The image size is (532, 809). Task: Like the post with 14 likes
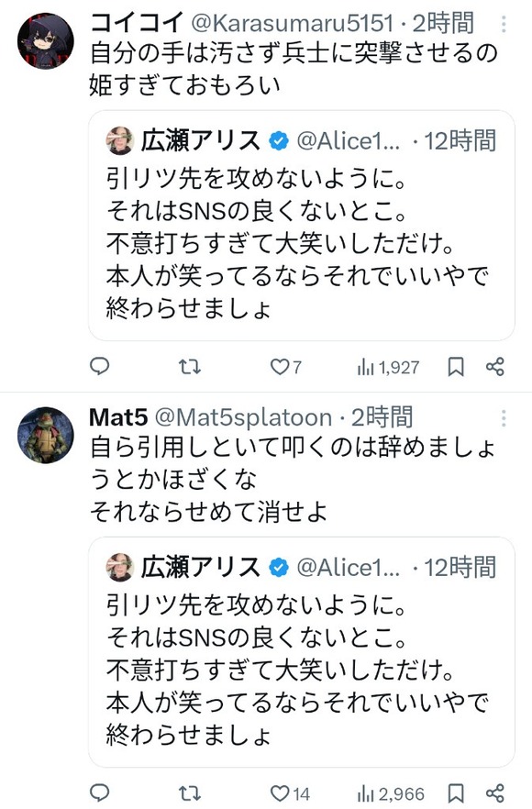[x=290, y=793]
